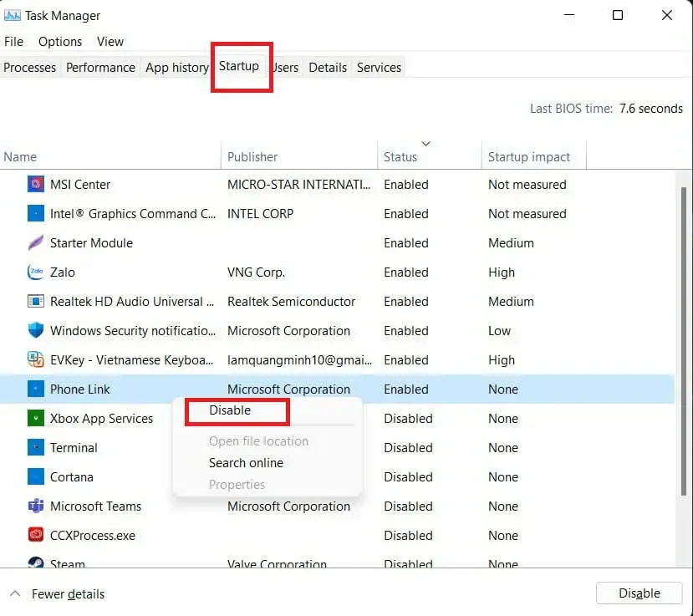Select the EVKey keyboard icon
The width and height of the screenshot is (693, 616).
tap(36, 359)
